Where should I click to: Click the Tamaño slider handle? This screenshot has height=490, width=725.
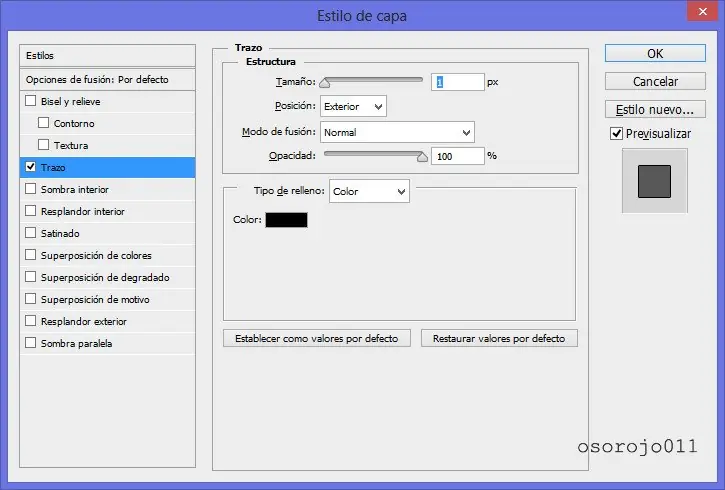pos(325,83)
